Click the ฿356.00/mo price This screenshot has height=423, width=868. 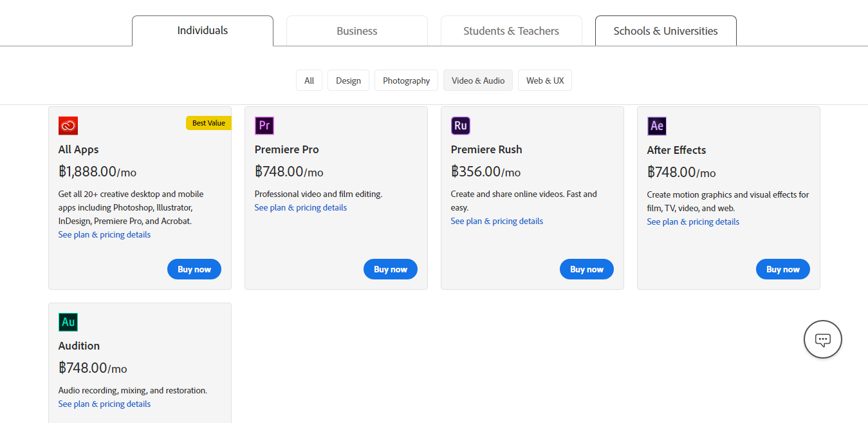(486, 172)
